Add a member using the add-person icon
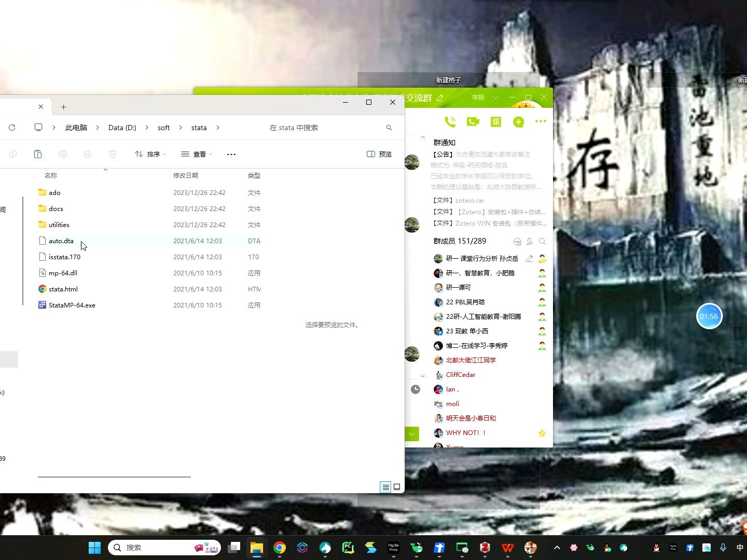The image size is (747, 560). click(529, 242)
